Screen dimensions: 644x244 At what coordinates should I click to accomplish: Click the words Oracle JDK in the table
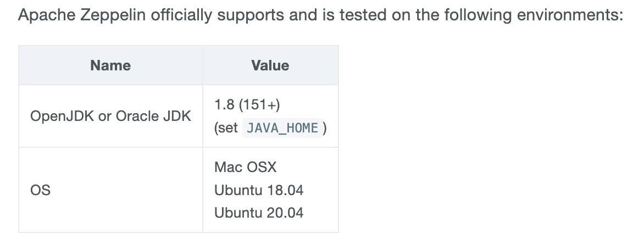point(153,116)
